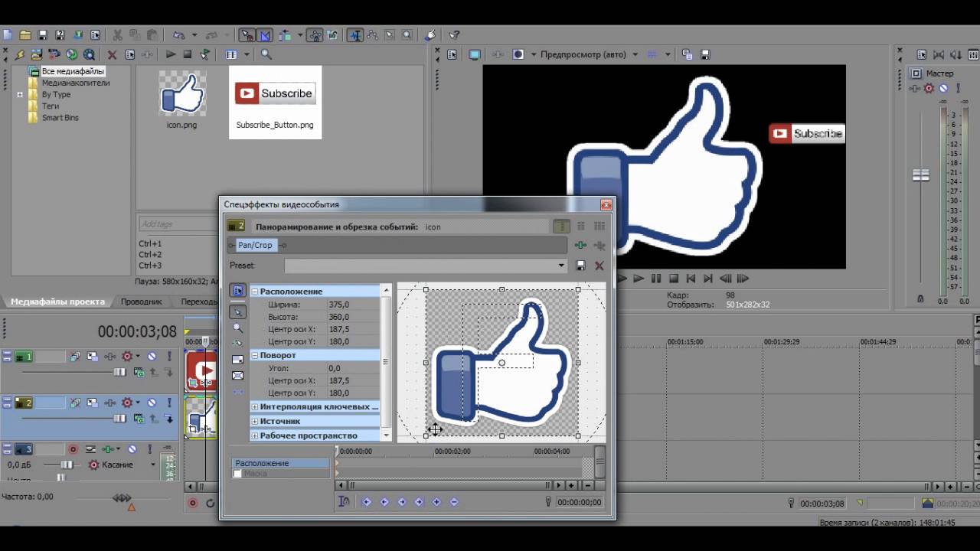Click the external monitor preview icon
Image resolution: width=980 pixels, height=551 pixels.
475,55
